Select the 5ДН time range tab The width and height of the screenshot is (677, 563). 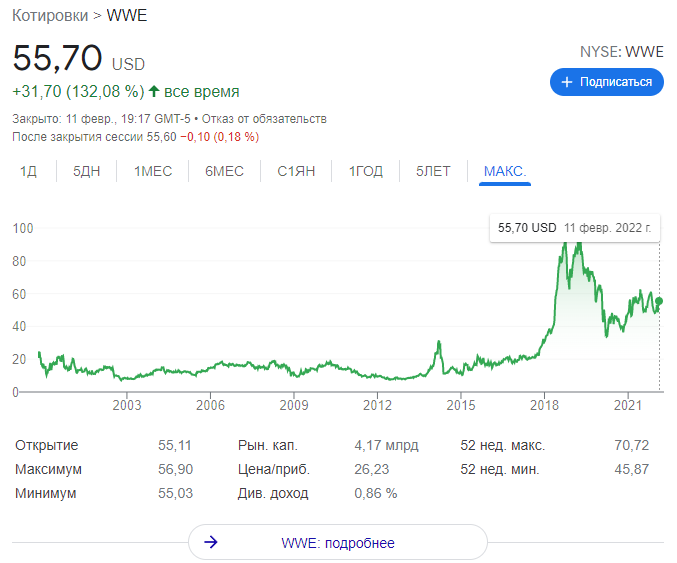86,171
